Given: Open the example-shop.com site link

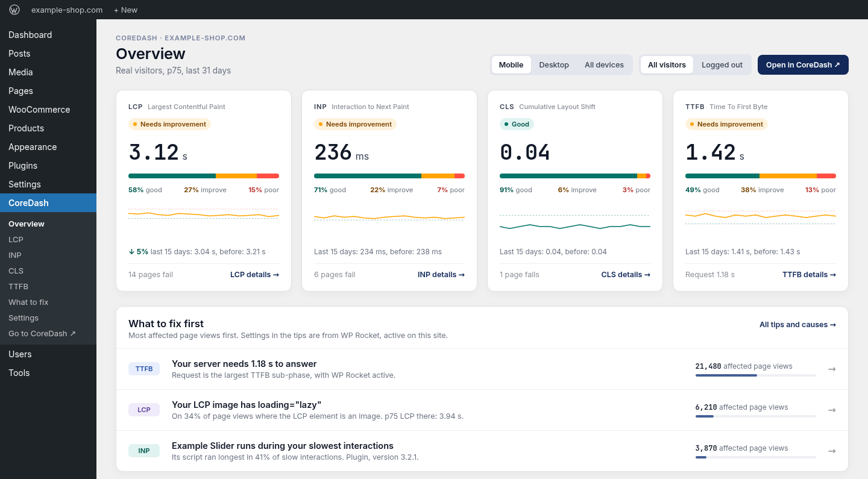Looking at the screenshot, I should [67, 10].
